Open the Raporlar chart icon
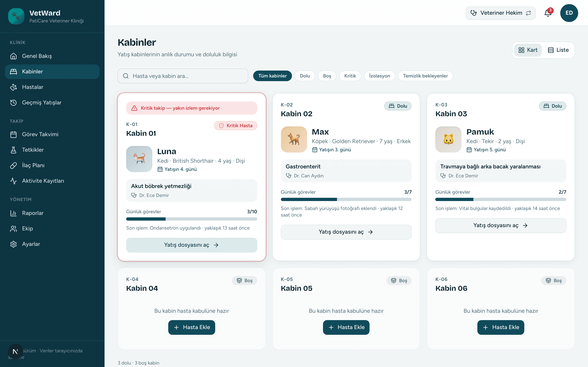Image resolution: width=588 pixels, height=367 pixels. [x=13, y=213]
